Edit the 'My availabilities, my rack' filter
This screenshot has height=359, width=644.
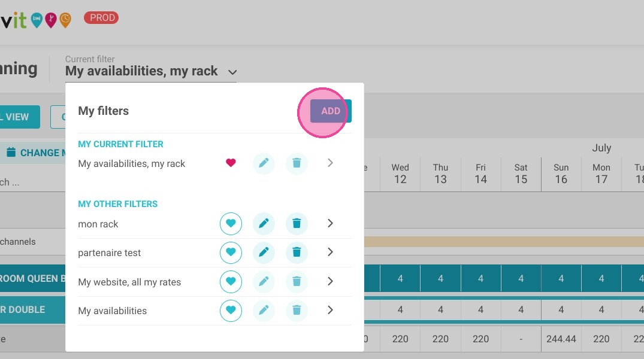coord(264,163)
